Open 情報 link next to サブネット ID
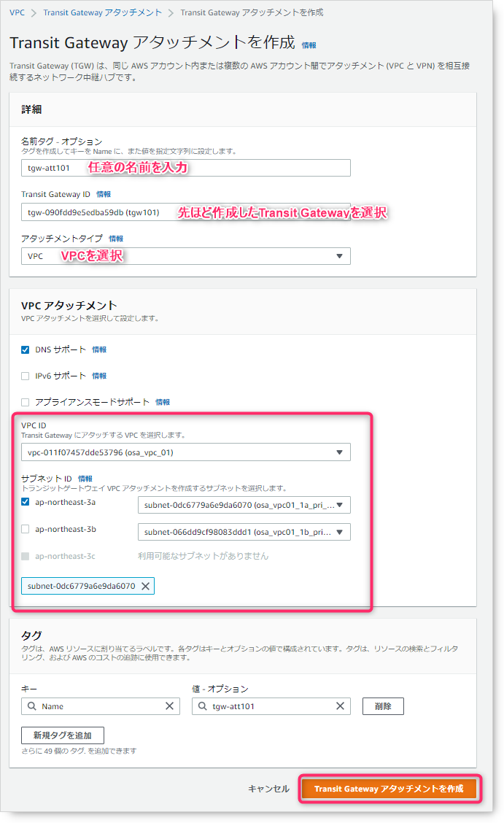 click(x=85, y=479)
